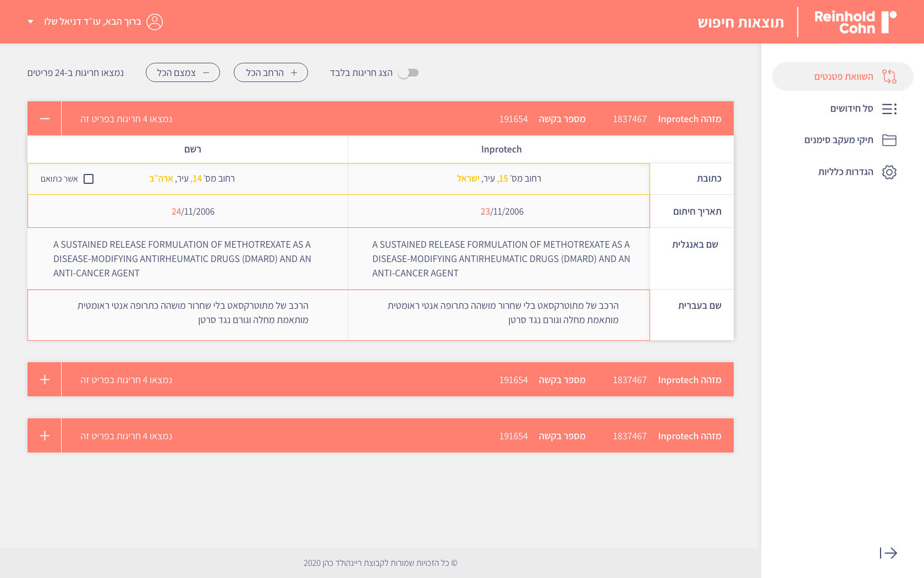The image size is (924, 578).
Task: Click the renewals basket list icon
Action: click(x=889, y=109)
